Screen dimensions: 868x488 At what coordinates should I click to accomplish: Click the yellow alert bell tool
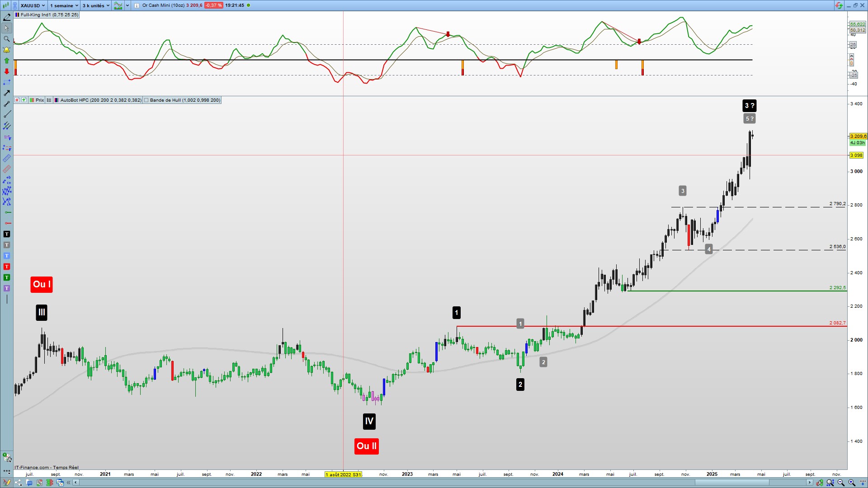click(x=7, y=50)
